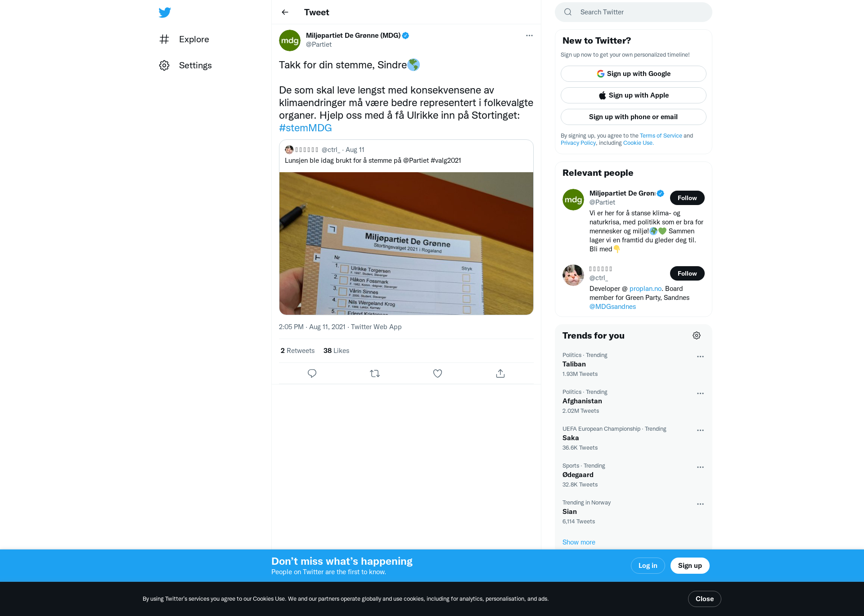
Task: Like the tweet with the heart icon
Action: pos(437,373)
